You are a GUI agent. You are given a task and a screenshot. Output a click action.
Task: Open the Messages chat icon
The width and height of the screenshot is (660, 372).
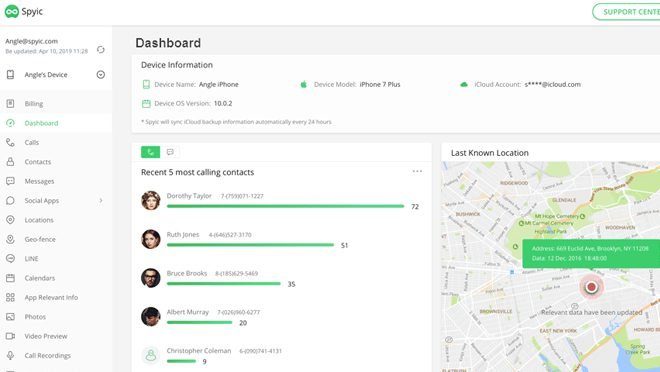coord(11,181)
